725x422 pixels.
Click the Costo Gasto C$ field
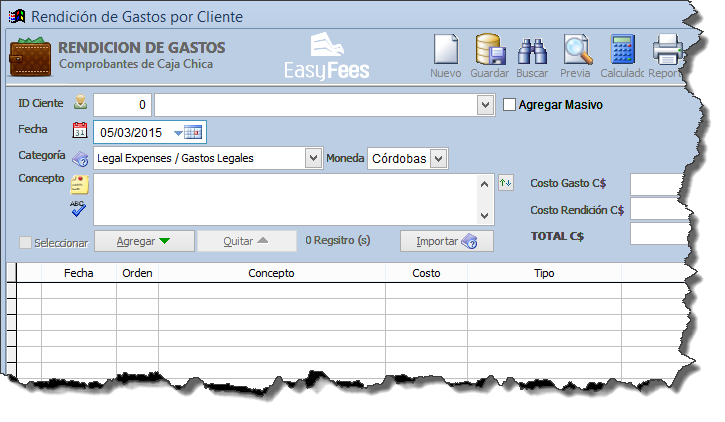(x=660, y=184)
